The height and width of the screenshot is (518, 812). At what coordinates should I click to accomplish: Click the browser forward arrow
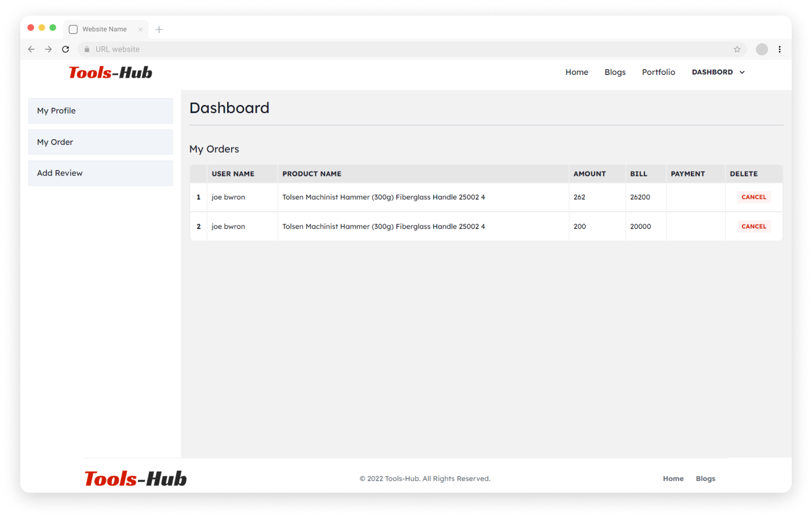tap(49, 49)
